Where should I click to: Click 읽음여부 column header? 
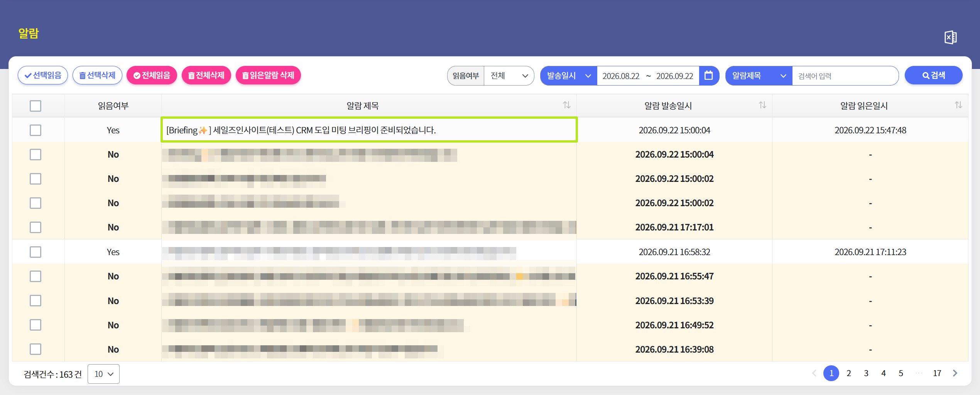(113, 106)
